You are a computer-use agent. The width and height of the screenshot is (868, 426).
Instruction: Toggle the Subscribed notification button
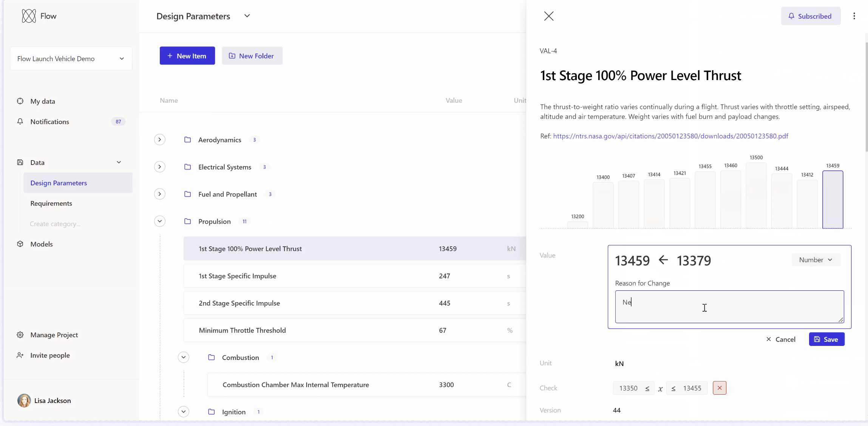coord(811,16)
